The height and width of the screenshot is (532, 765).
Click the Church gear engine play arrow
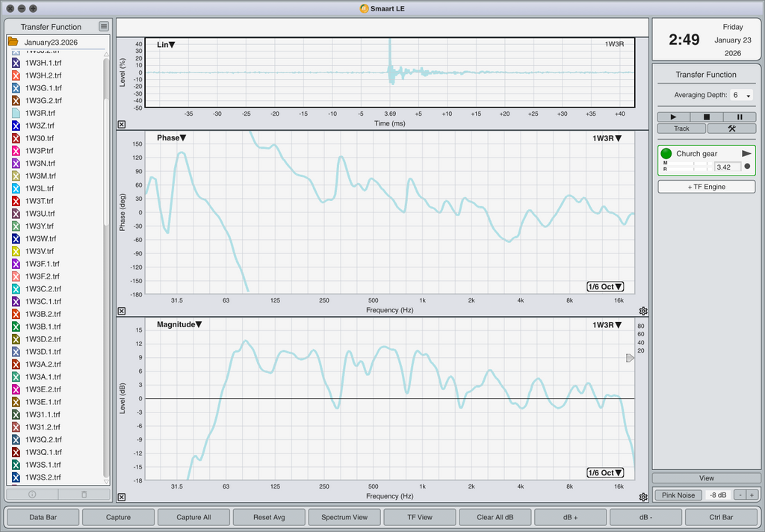point(746,153)
